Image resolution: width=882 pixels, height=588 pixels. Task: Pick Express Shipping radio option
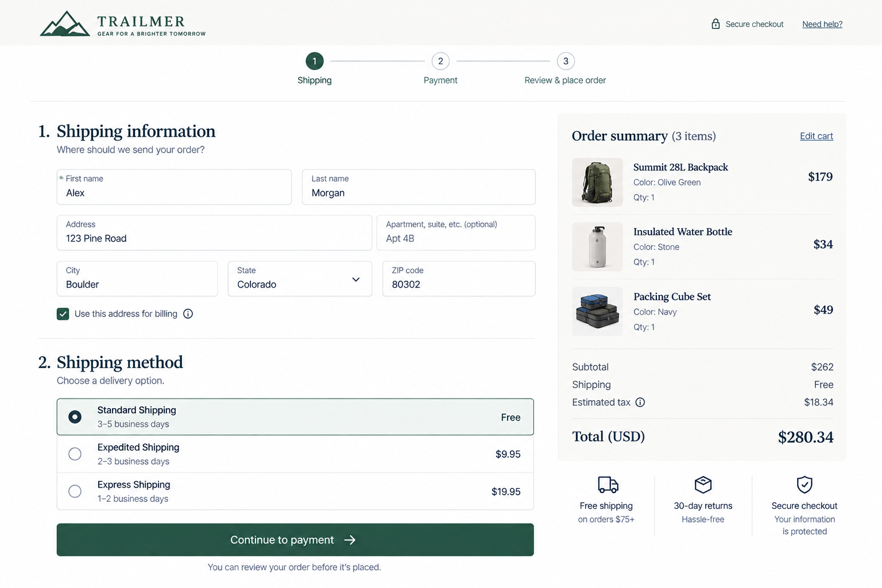tap(75, 491)
